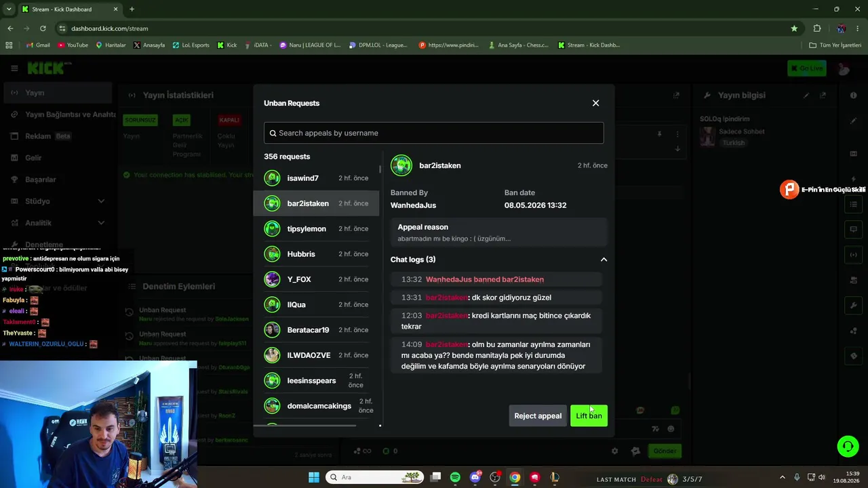Screen dimensions: 868x488
Task: Open the green support headset button
Action: coord(848,446)
